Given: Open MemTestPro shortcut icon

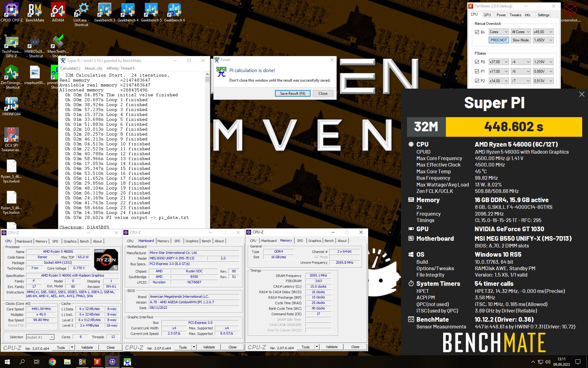Looking at the screenshot, I should pos(58,46).
